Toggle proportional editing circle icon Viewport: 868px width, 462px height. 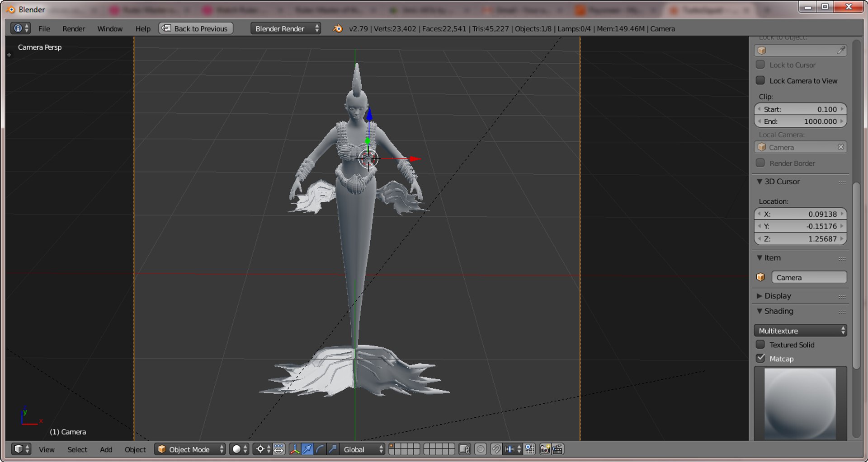(481, 449)
